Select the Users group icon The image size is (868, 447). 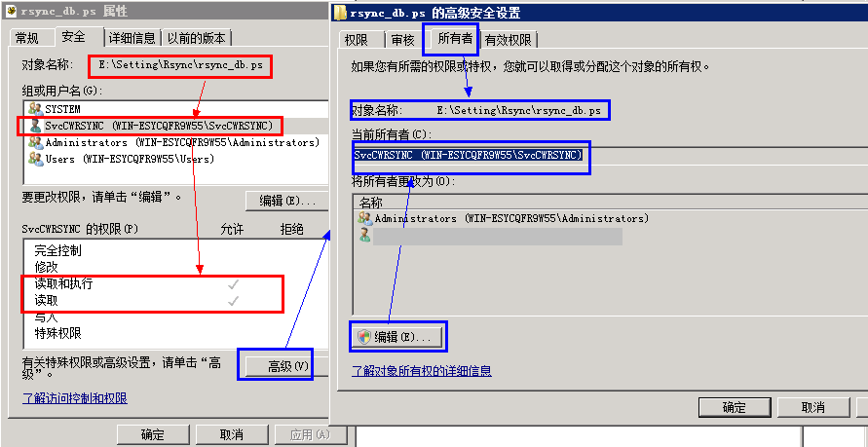click(36, 159)
